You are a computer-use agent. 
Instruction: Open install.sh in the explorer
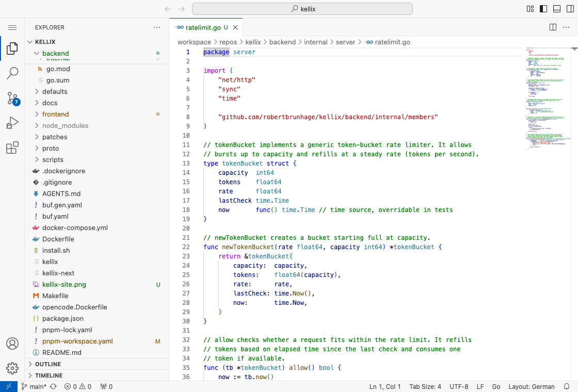[x=97, y=250]
